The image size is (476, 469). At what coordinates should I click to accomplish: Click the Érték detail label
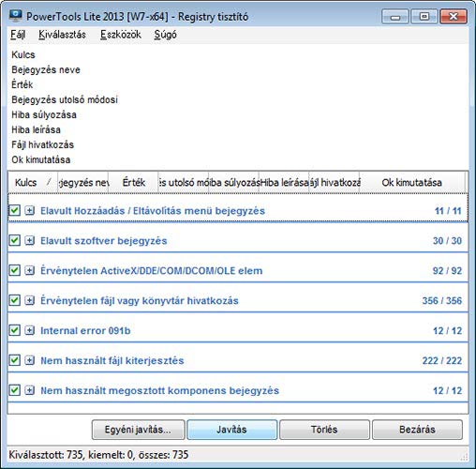point(22,84)
